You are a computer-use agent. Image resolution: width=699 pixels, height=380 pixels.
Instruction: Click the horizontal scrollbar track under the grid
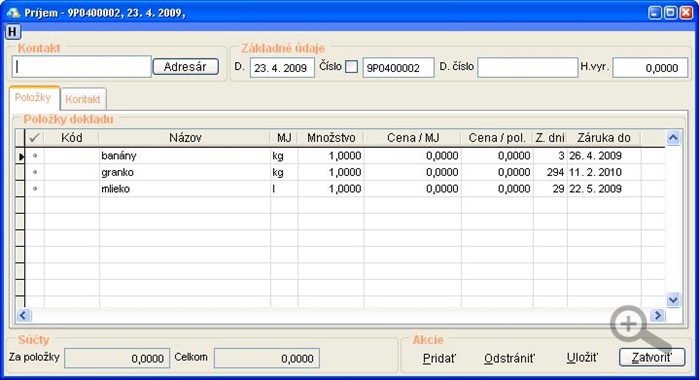[340, 315]
